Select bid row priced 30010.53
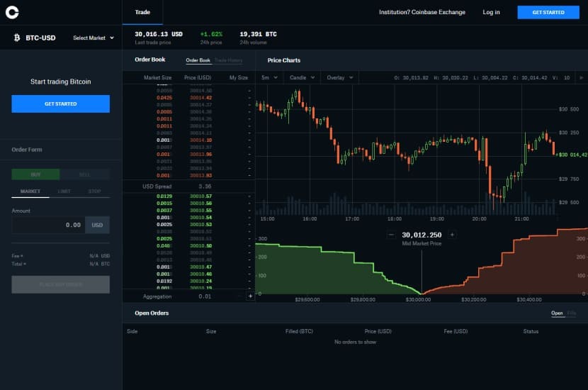Viewport: 588px width, 390px height. [189, 225]
